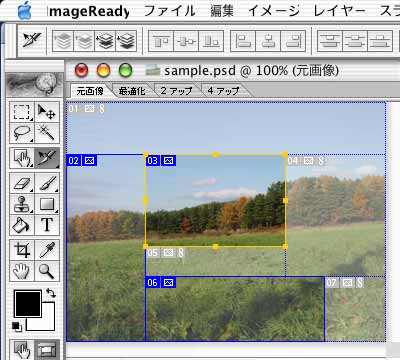Align slices to top edges
Screen dimensions: 400x360
[161, 41]
